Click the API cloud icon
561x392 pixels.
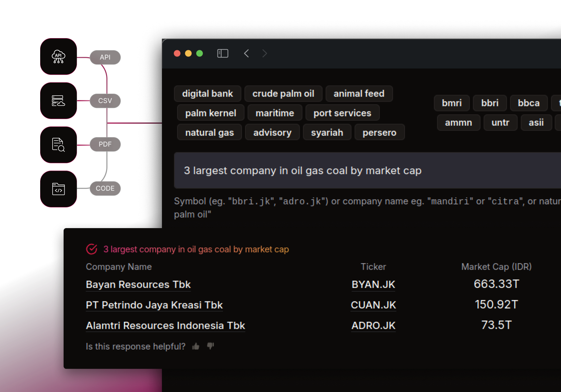coord(58,57)
